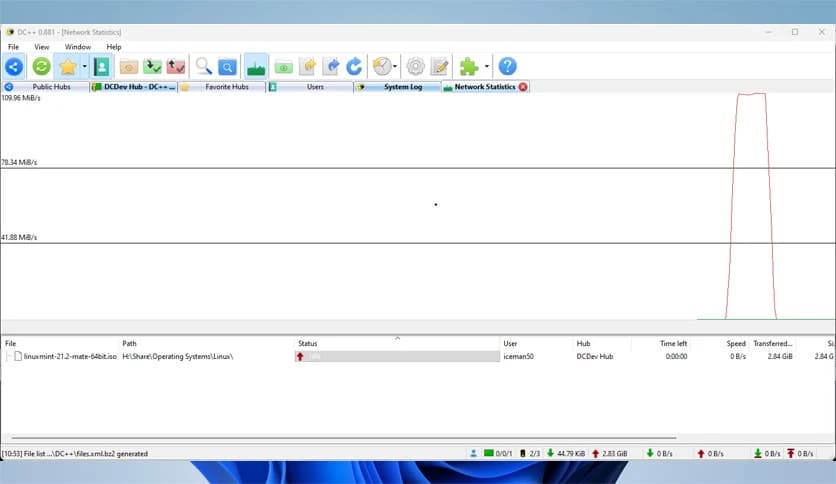The height and width of the screenshot is (484, 836).
Task: Open the Users list toolbar icon
Action: [101, 67]
